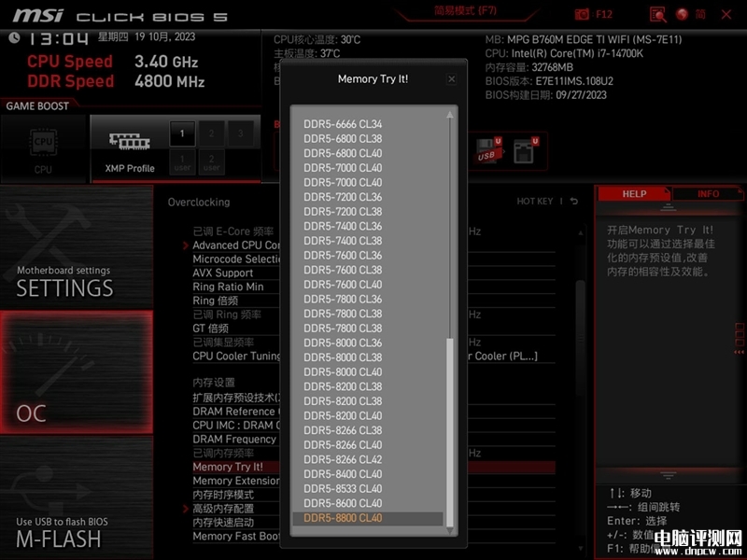
Task: Close the Memory Try It! popup
Action: coord(452,79)
